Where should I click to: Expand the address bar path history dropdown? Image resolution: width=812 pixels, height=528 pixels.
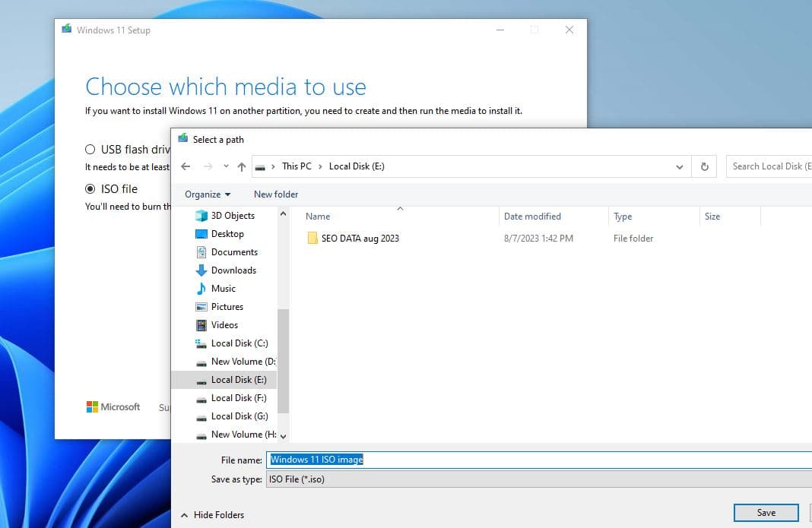[679, 166]
